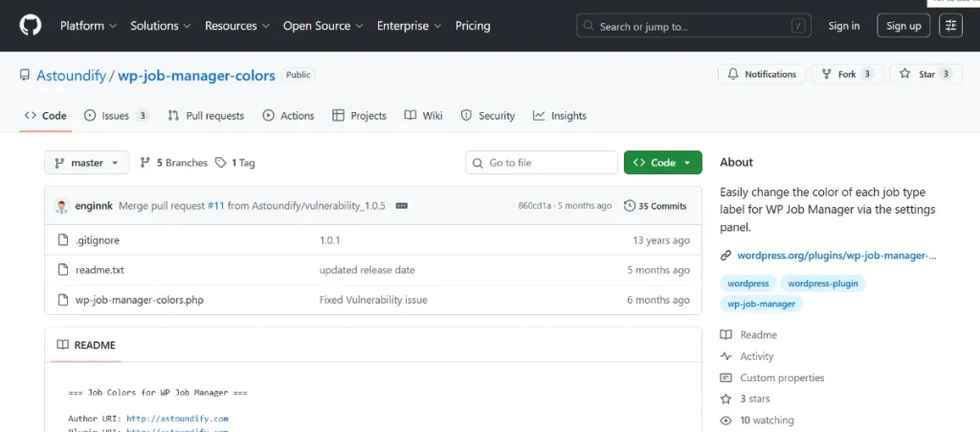Expand the Open Source menu
This screenshot has height=432, width=980.
[323, 26]
